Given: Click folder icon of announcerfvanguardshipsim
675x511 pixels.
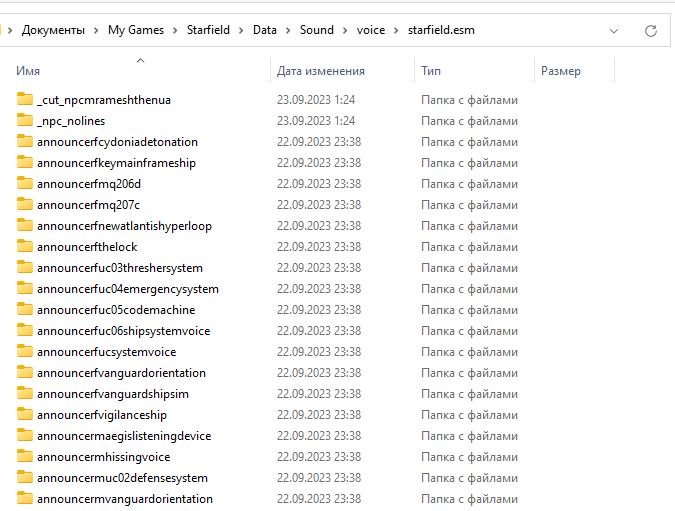Looking at the screenshot, I should tap(25, 393).
